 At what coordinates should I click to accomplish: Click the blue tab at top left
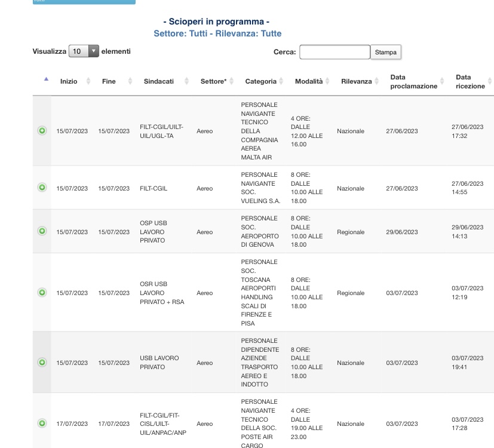click(x=84, y=2)
